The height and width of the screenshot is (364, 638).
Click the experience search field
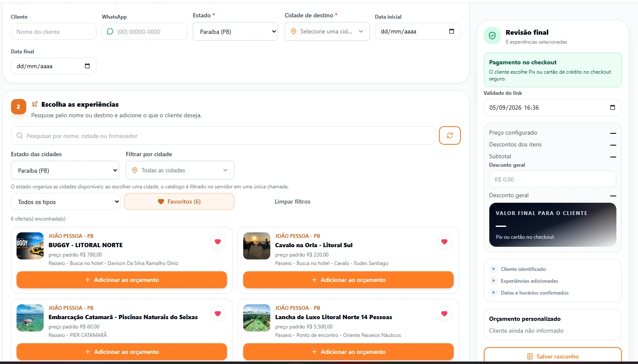pos(223,136)
